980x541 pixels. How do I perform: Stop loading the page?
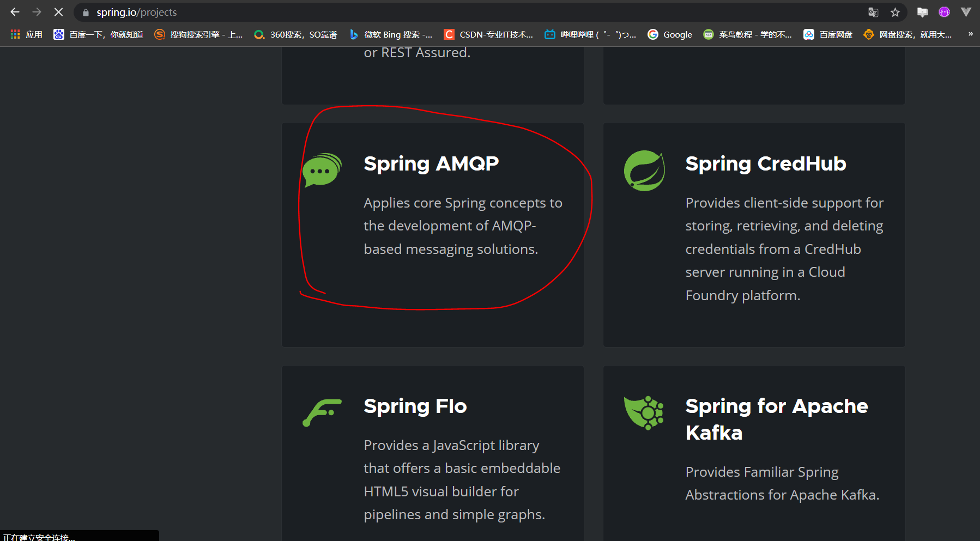pos(58,12)
